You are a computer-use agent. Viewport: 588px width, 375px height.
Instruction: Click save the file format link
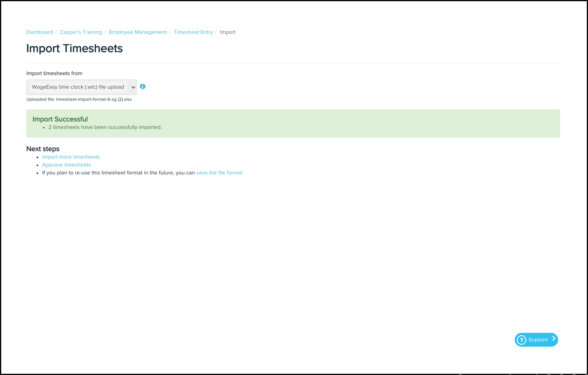(219, 173)
